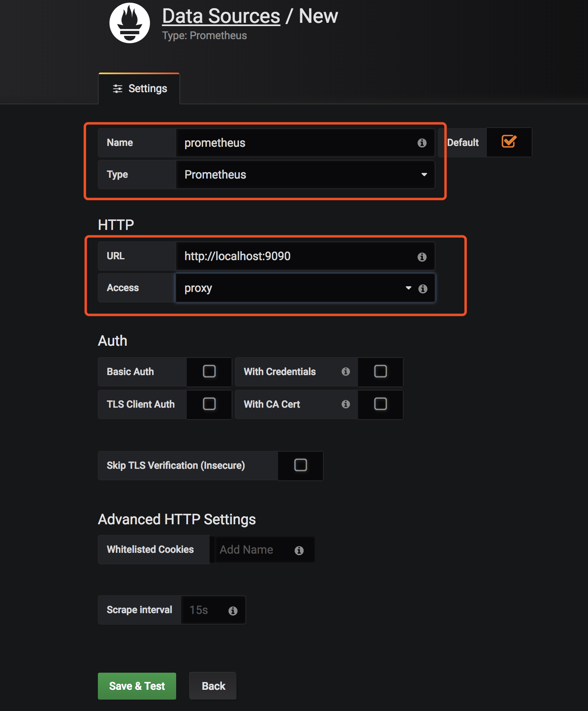Screen dimensions: 588x711
Task: Click the 'TLS Client Auth' label
Action: (141, 404)
